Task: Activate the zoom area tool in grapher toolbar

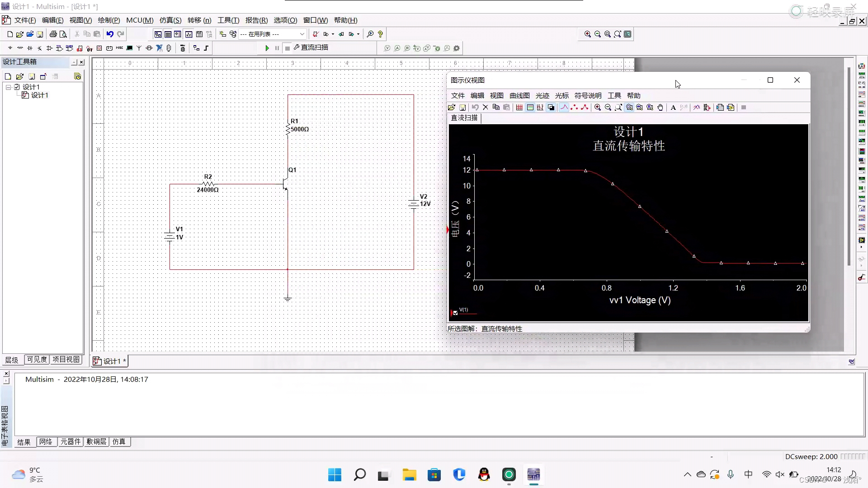Action: 618,107
